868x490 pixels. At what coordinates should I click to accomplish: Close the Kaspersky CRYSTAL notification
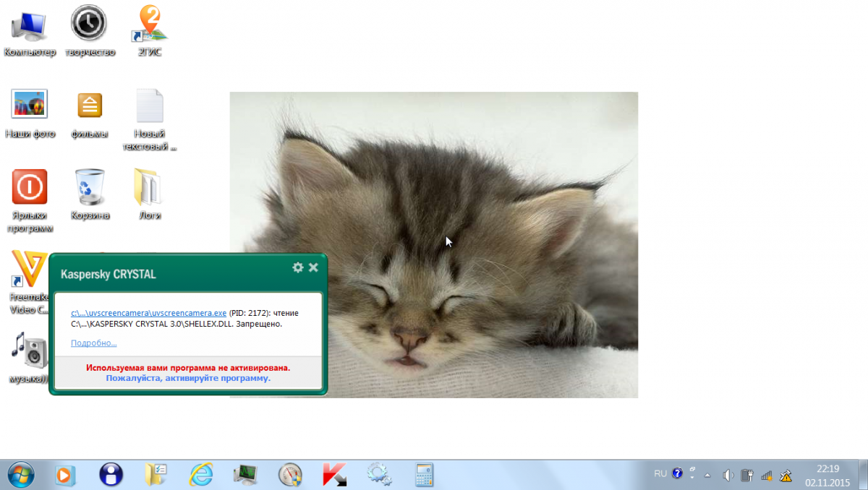(x=313, y=267)
